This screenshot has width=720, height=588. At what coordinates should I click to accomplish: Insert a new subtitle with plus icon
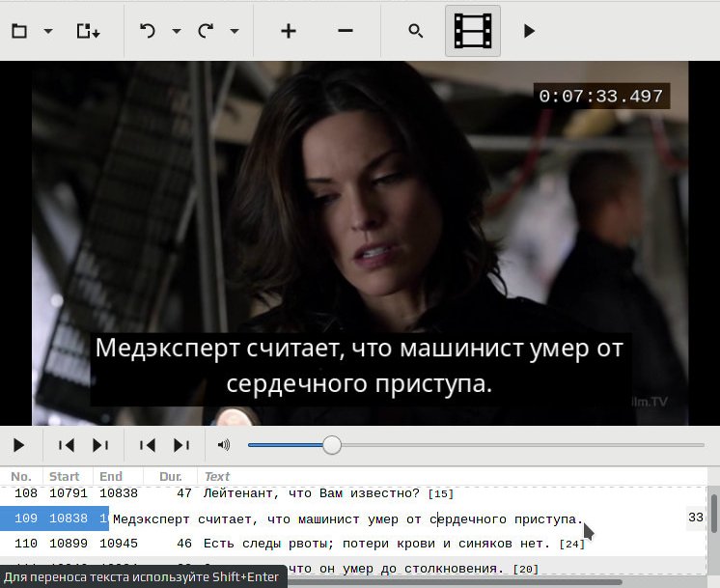click(289, 31)
